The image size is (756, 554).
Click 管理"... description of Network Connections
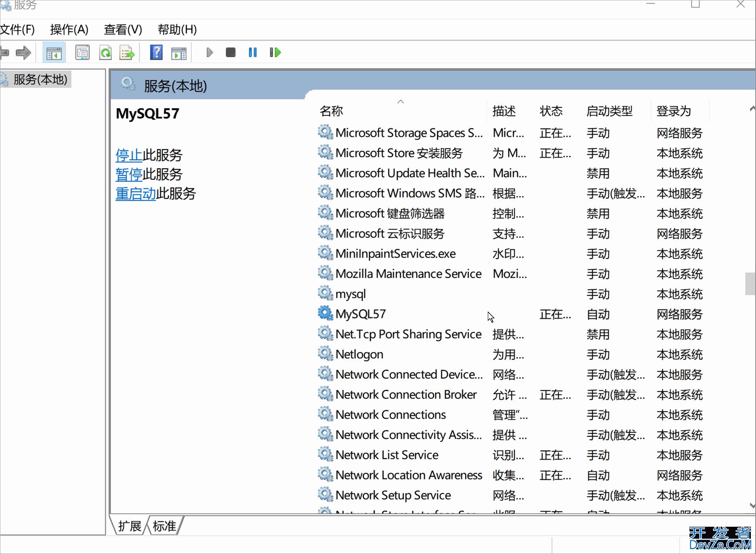pos(510,415)
